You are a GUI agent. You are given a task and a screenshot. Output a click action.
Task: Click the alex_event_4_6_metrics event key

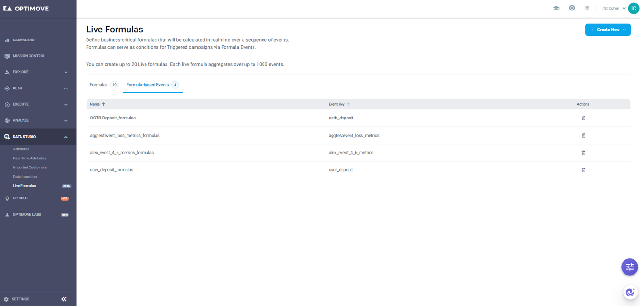click(351, 153)
